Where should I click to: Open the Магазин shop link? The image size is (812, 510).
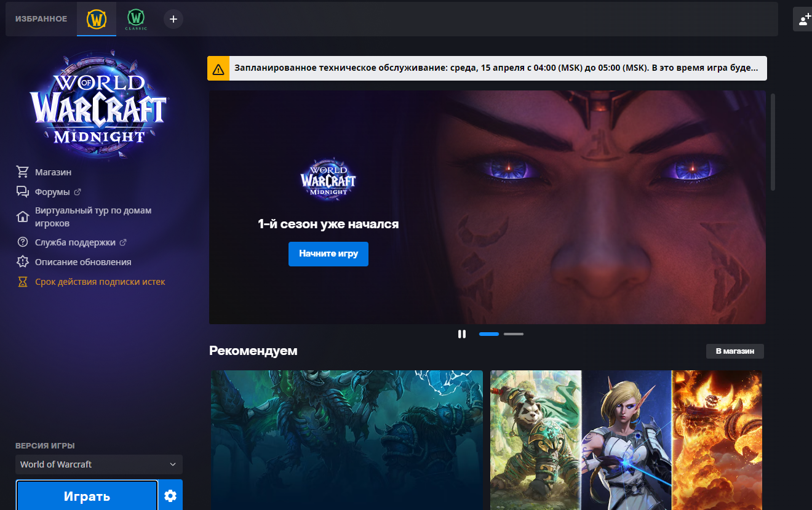[x=53, y=172]
